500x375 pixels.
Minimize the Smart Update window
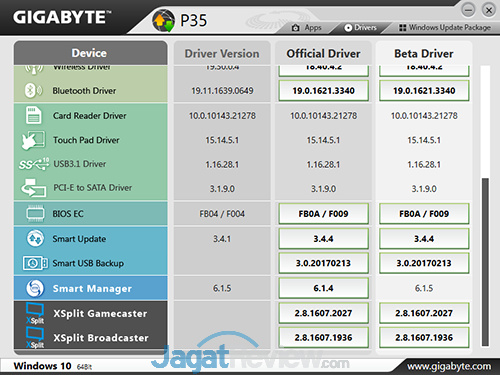pos(468,10)
